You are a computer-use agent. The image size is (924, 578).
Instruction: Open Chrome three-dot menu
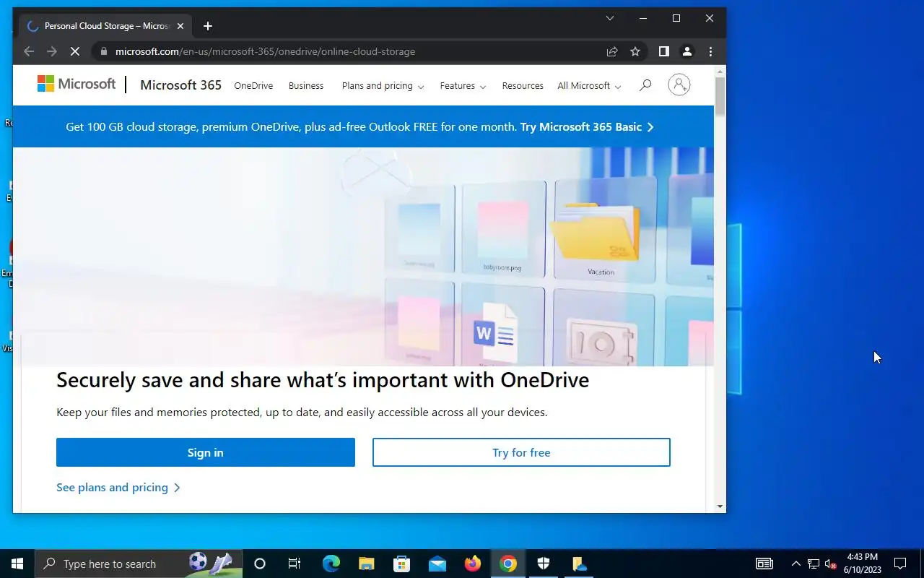coord(710,51)
